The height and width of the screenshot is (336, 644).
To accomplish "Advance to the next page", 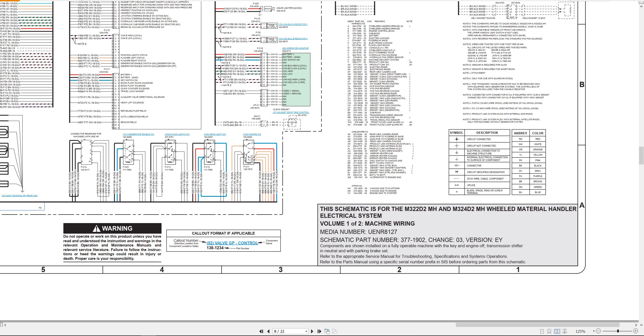I will point(312,331).
